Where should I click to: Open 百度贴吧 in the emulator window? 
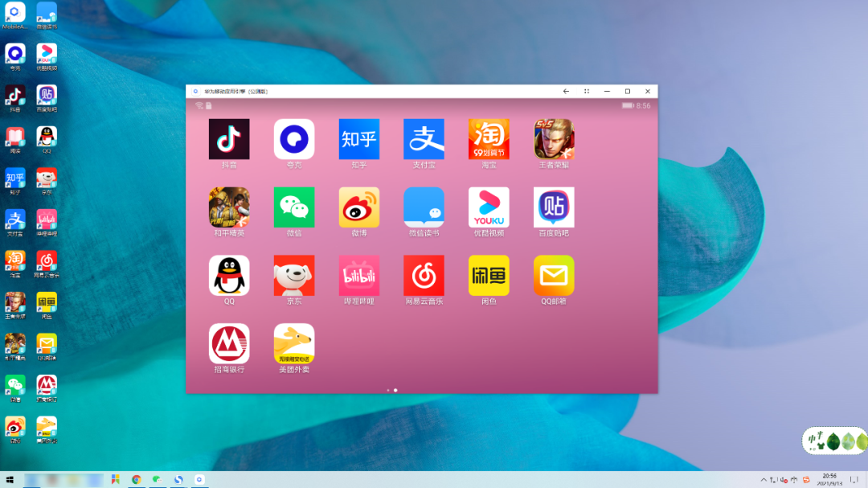pyautogui.click(x=554, y=207)
